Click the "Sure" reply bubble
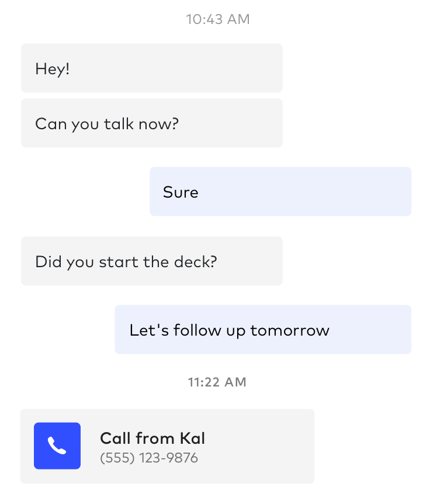This screenshot has width=437, height=504. (280, 192)
